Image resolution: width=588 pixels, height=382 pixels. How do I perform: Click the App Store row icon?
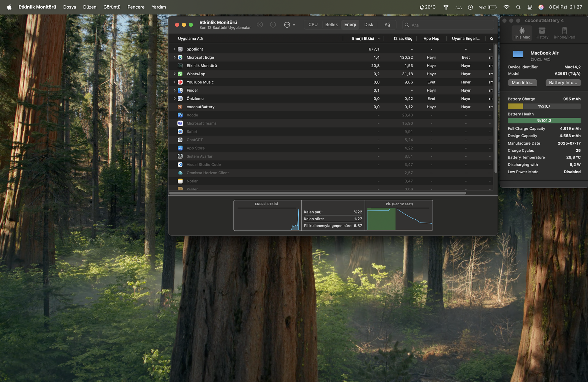pos(180,148)
